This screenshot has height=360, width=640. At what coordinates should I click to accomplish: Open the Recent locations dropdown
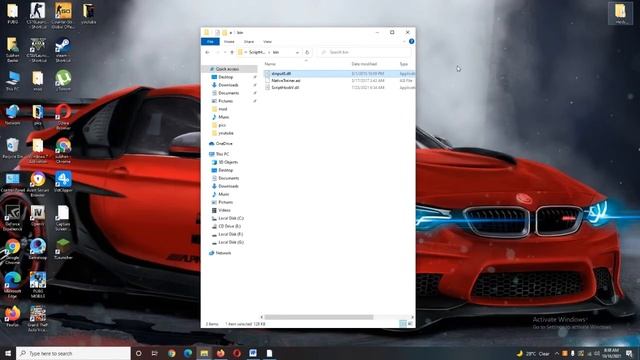click(225, 52)
